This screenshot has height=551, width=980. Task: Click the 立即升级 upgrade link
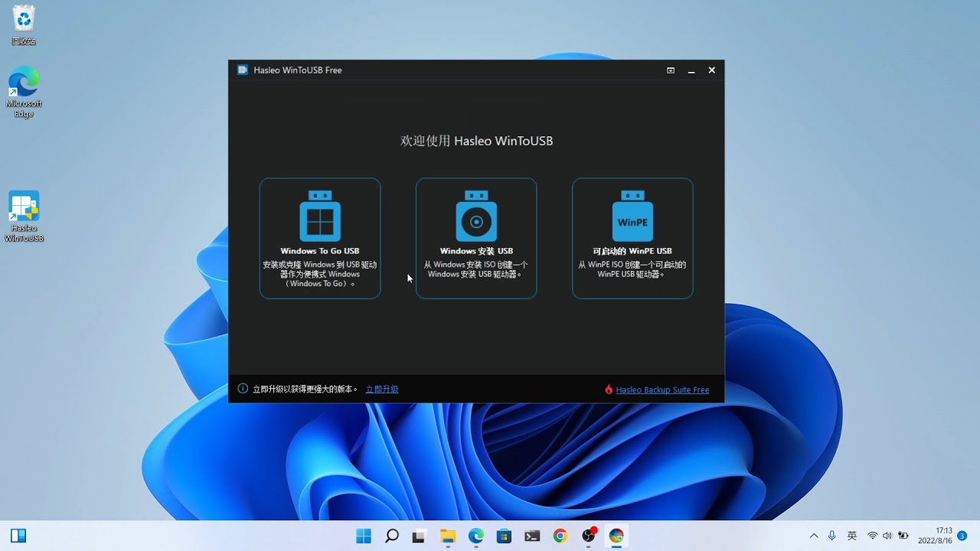tap(382, 390)
